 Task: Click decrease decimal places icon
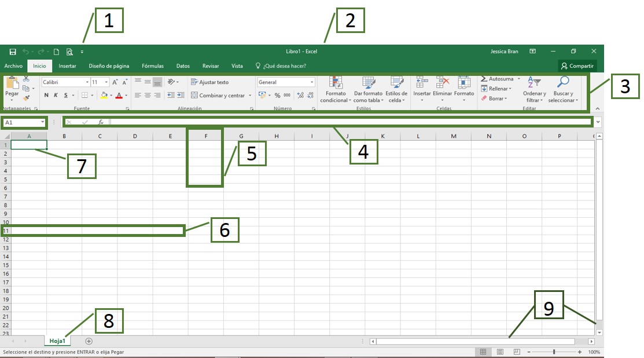(311, 96)
